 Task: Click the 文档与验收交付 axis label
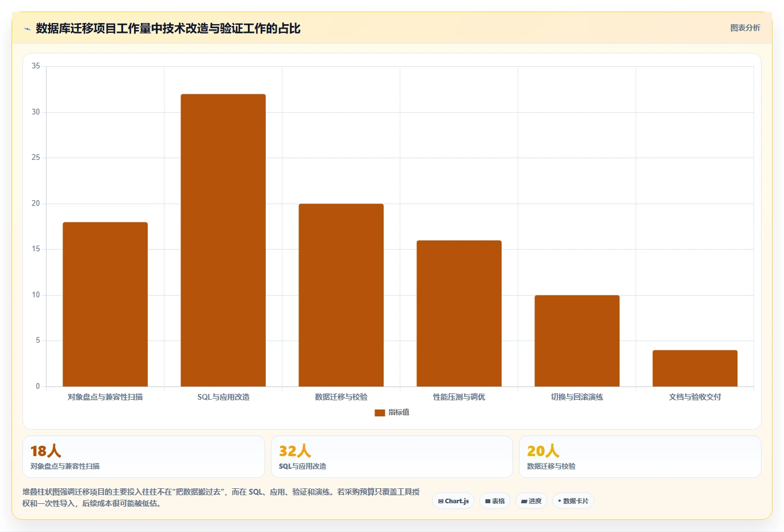pyautogui.click(x=695, y=397)
